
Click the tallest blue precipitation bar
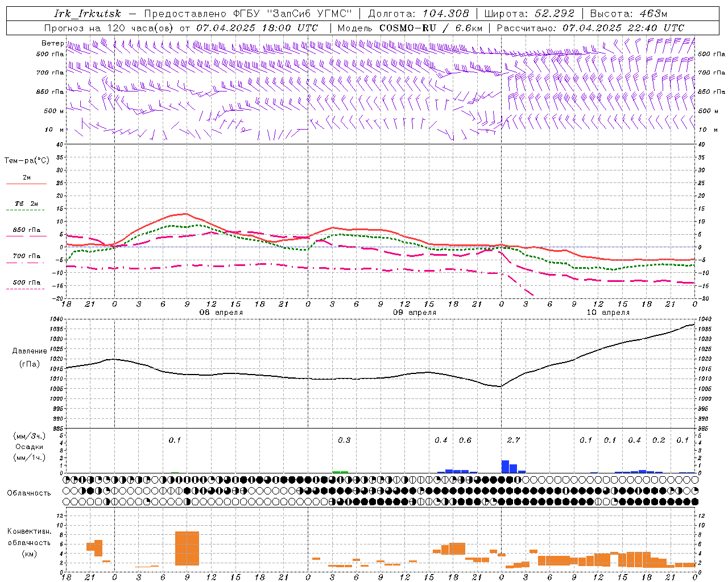click(x=505, y=467)
